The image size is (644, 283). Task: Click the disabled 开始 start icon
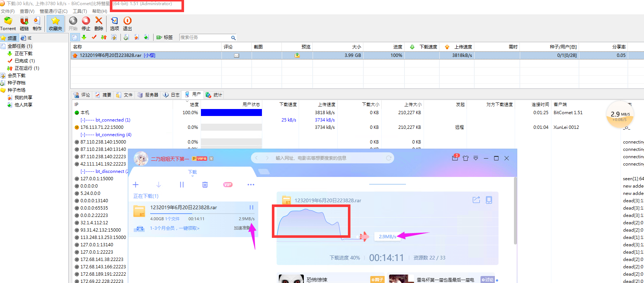[73, 23]
